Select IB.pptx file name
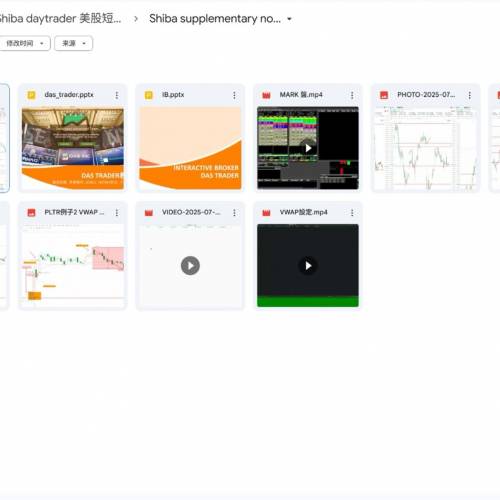 tap(173, 95)
